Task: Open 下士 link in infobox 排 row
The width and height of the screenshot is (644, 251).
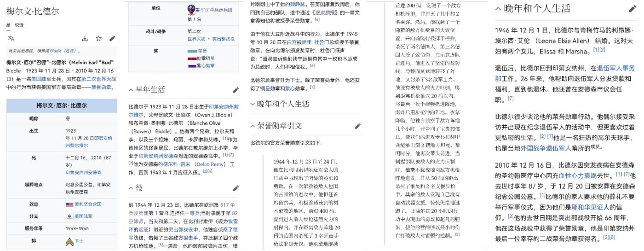Action: click(79, 241)
